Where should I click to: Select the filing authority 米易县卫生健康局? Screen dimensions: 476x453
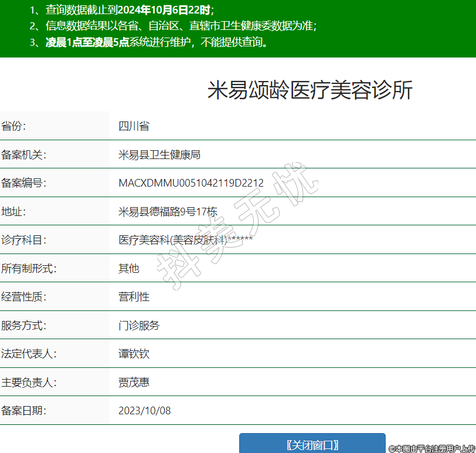click(x=159, y=155)
